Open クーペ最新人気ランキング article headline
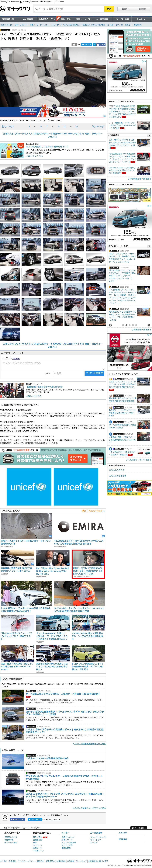The image size is (152, 868). (63, 694)
